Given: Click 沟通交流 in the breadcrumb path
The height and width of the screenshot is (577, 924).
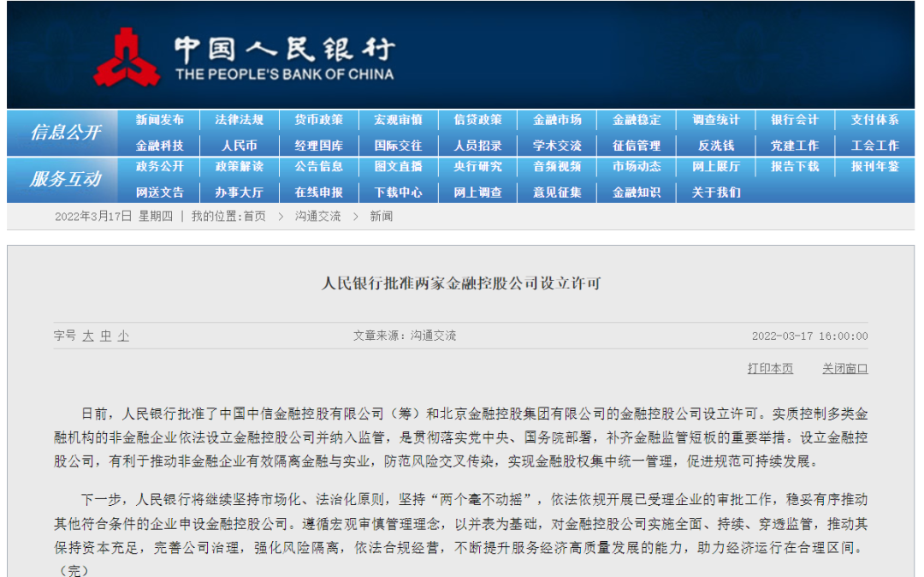Looking at the screenshot, I should [x=317, y=217].
